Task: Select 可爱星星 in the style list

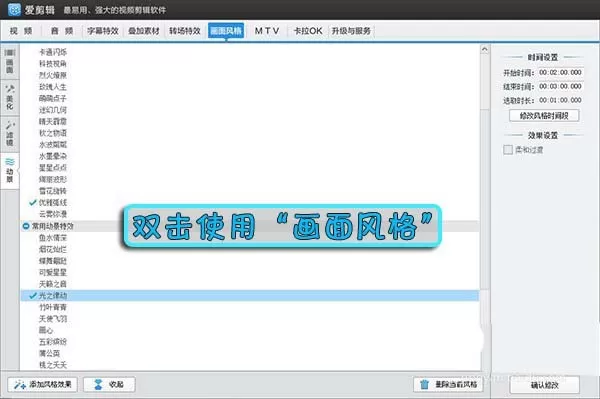Action: [x=53, y=272]
